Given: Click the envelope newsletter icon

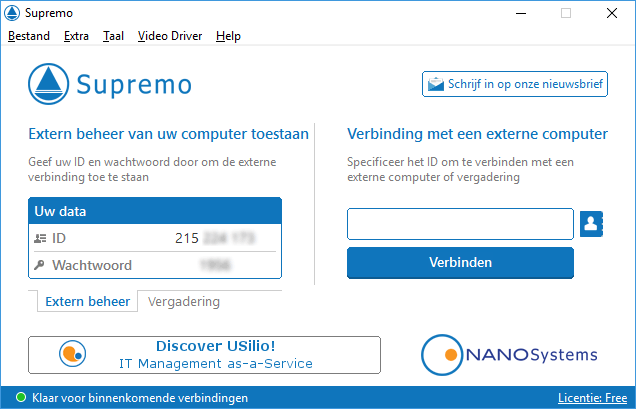Looking at the screenshot, I should click(x=435, y=84).
